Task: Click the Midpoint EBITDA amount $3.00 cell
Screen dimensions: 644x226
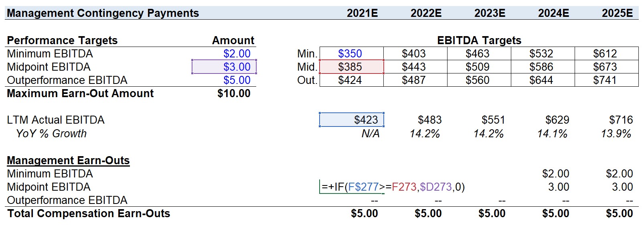Action: pos(224,67)
